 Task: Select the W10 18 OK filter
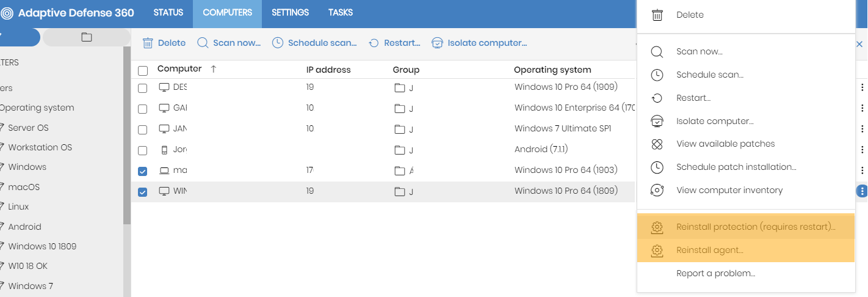coord(27,266)
